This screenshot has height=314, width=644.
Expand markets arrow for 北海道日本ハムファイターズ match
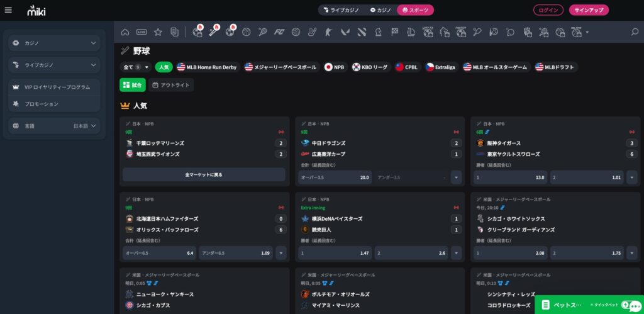coord(281,253)
